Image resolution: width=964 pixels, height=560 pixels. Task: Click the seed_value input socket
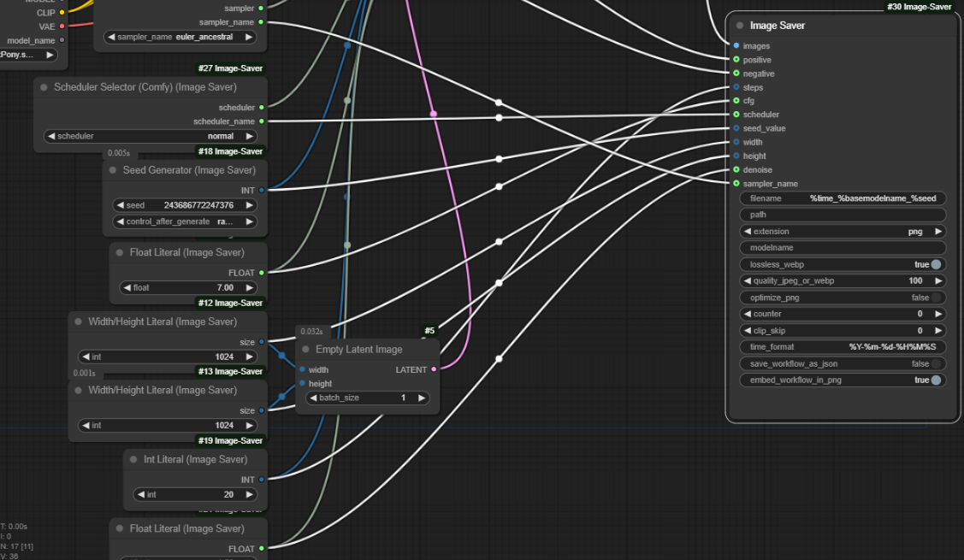point(736,128)
